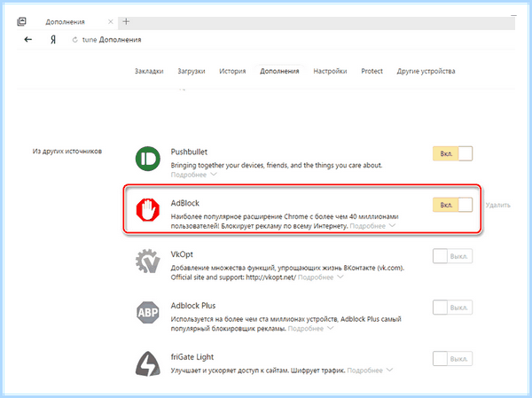Expand Pushbullet Подробнее details
The height and width of the screenshot is (398, 532).
(193, 175)
